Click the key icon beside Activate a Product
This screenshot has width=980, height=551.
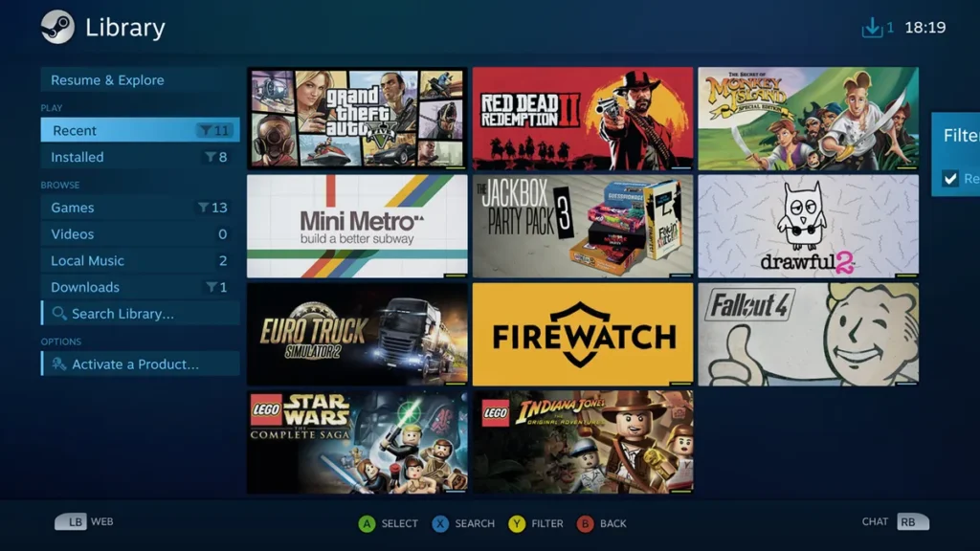pyautogui.click(x=57, y=364)
